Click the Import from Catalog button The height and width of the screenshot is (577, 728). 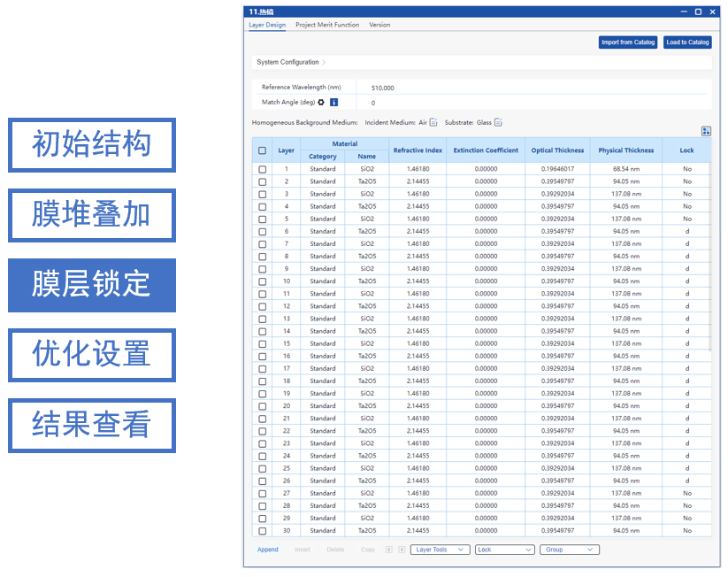pos(628,42)
